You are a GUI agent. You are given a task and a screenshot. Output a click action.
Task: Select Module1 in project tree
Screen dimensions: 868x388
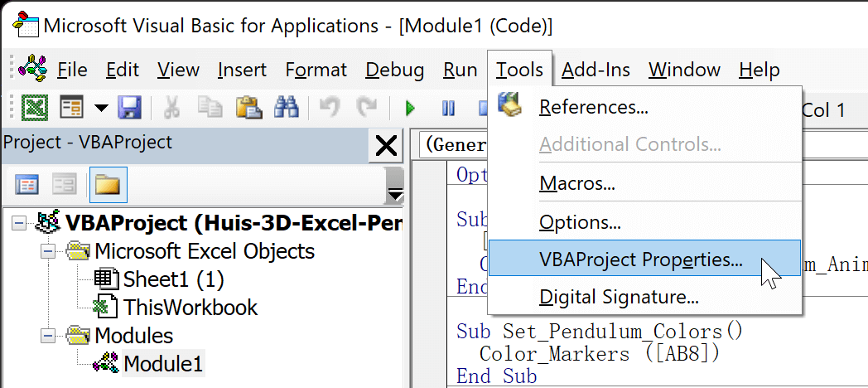coord(163,364)
